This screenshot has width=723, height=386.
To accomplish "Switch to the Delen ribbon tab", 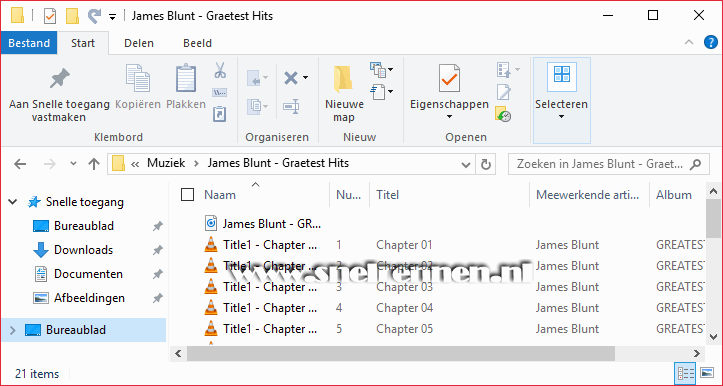I will 139,43.
